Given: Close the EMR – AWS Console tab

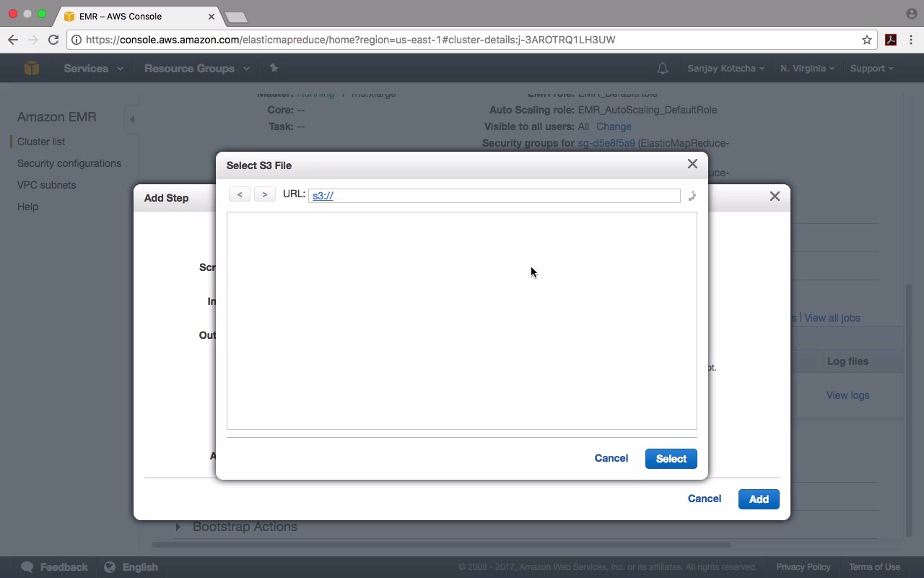Looking at the screenshot, I should coord(212,16).
